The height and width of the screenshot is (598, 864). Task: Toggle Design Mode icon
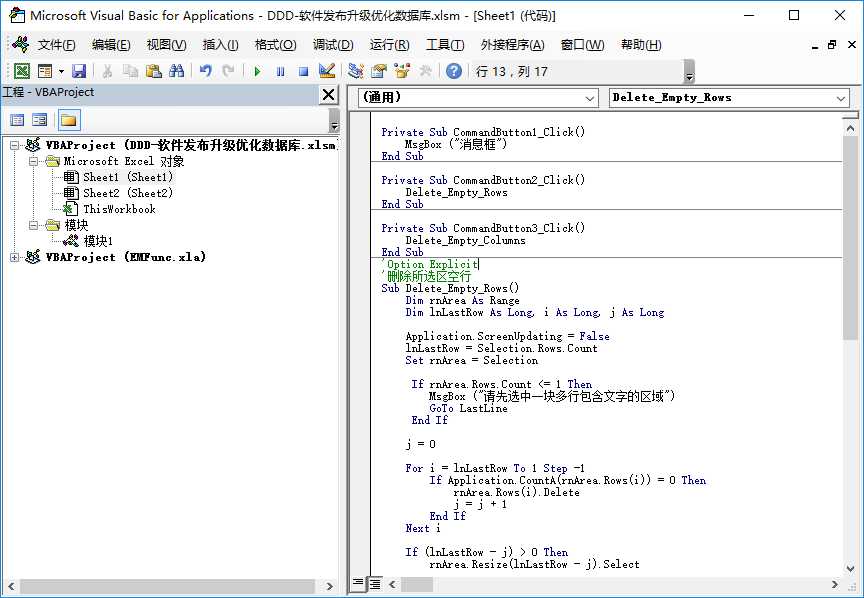point(327,71)
